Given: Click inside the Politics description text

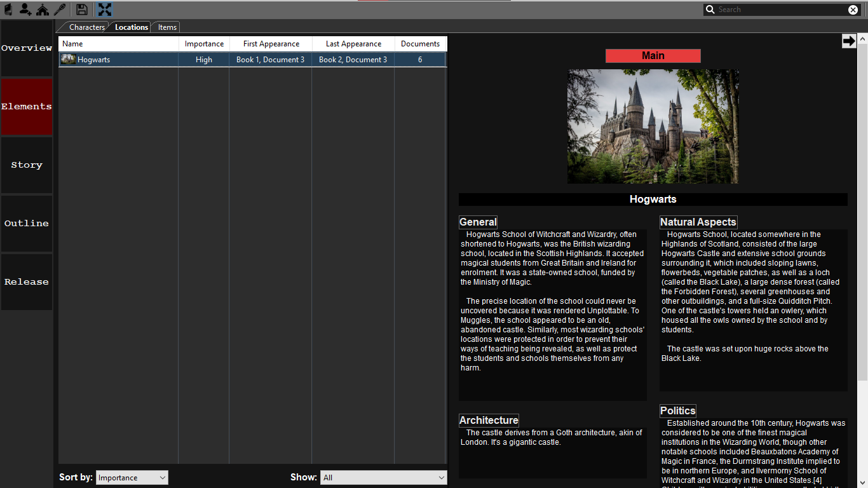Looking at the screenshot, I should (754, 452).
